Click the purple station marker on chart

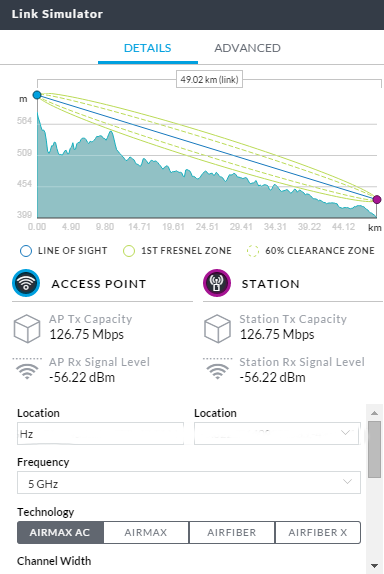[x=377, y=200]
